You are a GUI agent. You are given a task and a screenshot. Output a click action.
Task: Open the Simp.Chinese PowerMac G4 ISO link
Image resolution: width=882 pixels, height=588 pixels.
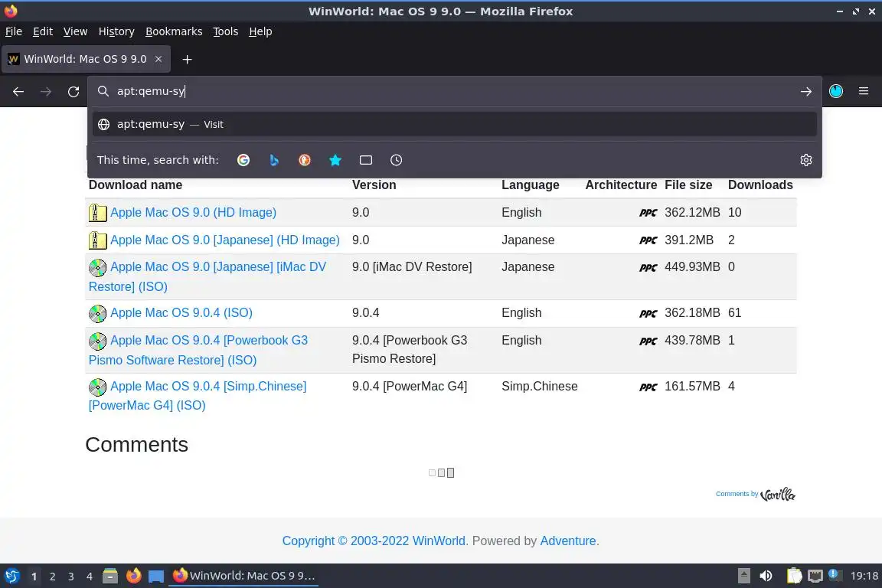198,396
